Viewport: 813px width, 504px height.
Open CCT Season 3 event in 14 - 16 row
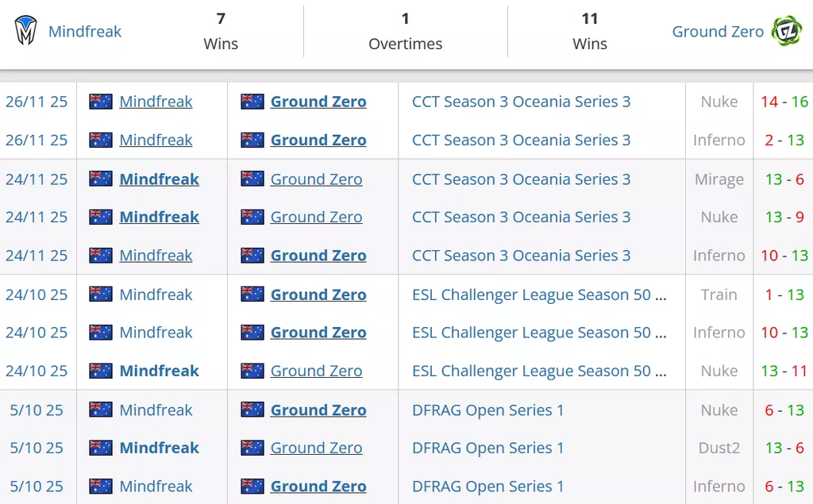pos(521,102)
